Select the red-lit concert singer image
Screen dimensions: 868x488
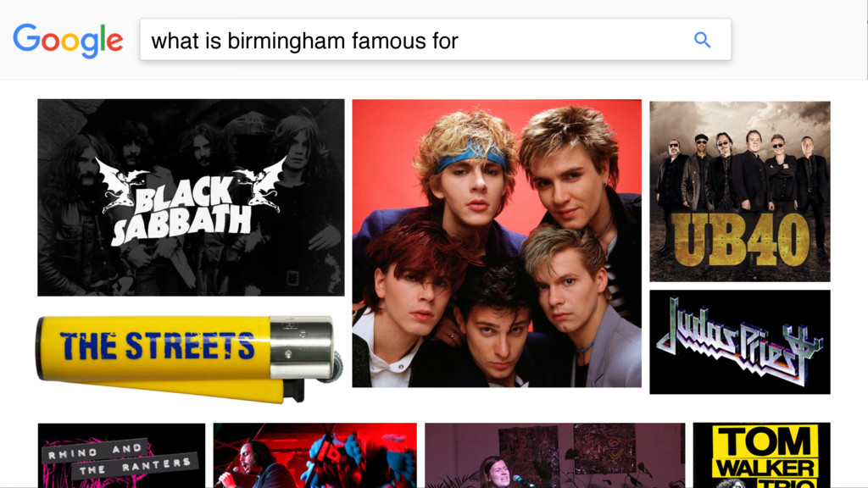tap(315, 455)
